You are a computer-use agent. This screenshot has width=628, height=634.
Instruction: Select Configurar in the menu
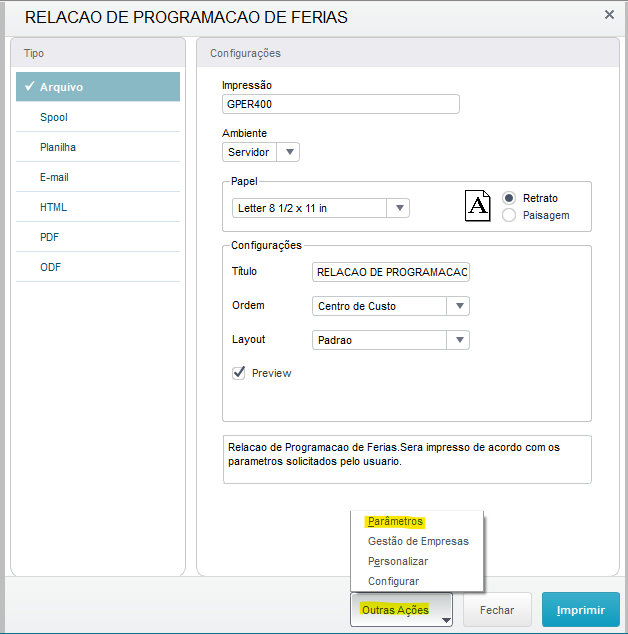click(393, 581)
